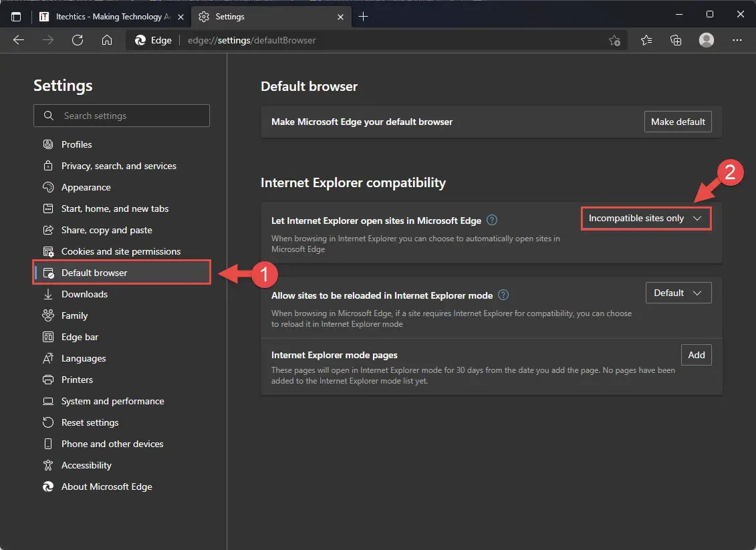Add this page to favorites star
756x550 pixels.
click(614, 41)
